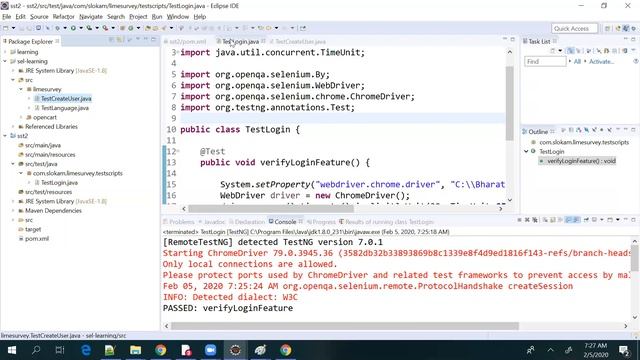Open Microsoft Edge from the taskbar
Image resolution: width=640 pixels, height=360 pixels.
click(86, 350)
